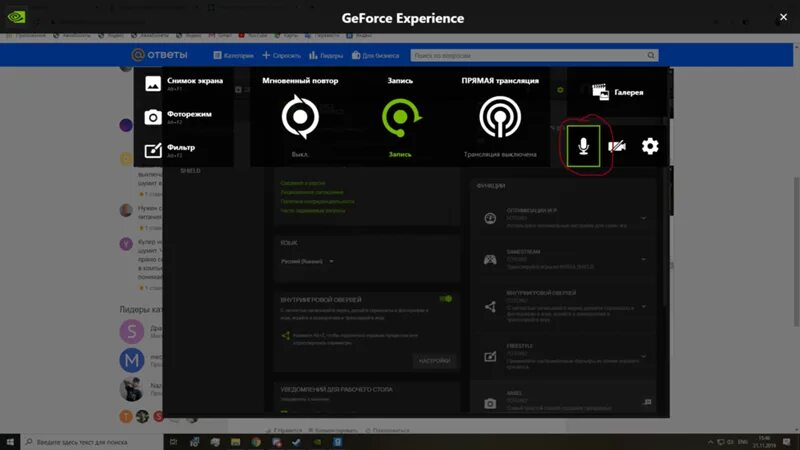Screen dimensions: 800x450
Task: Show hidden tray icons chevron
Action: (x=710, y=442)
